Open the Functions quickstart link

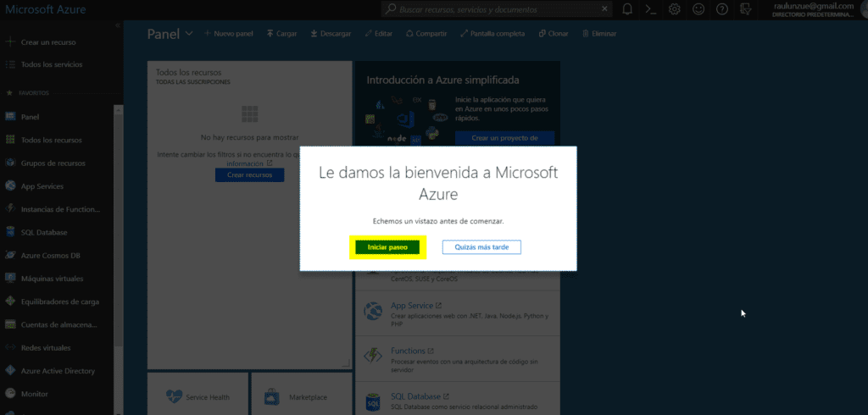(x=412, y=351)
